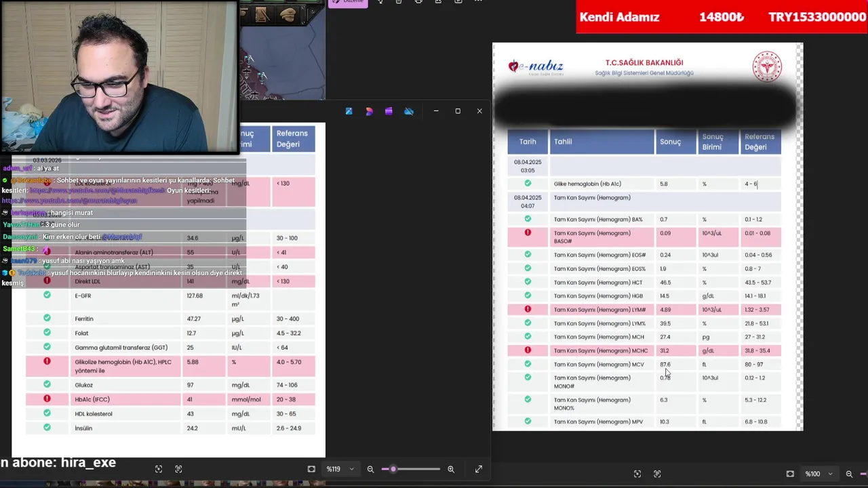This screenshot has width=868, height=488.
Task: Click the 'Kendi Adamız' banner text
Action: [619, 17]
